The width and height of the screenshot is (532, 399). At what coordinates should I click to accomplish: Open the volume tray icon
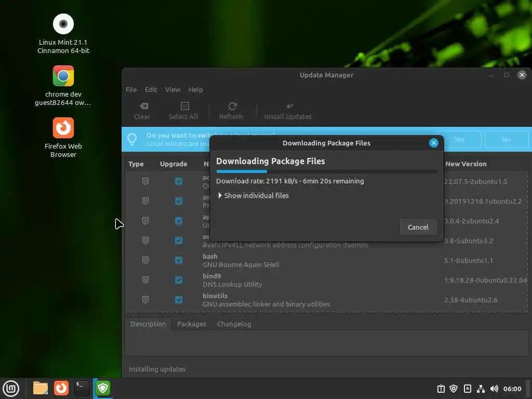coord(494,389)
